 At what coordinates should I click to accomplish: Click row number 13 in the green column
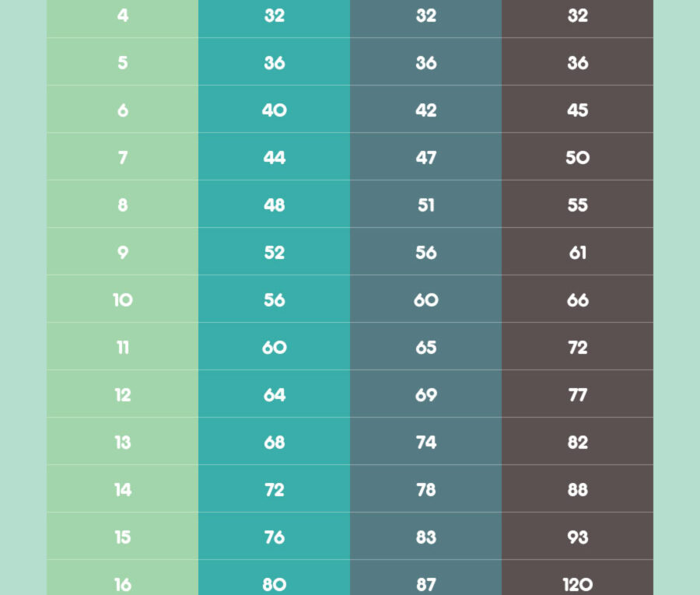[123, 443]
